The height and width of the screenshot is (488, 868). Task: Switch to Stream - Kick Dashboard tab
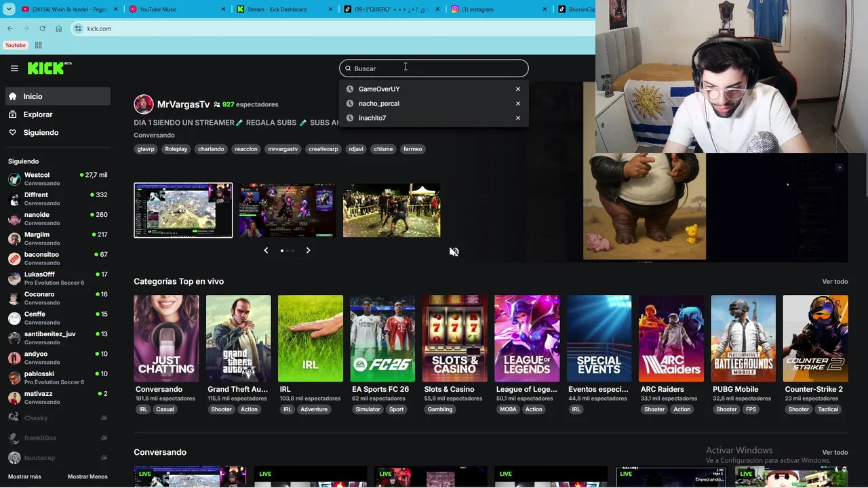pos(285,9)
